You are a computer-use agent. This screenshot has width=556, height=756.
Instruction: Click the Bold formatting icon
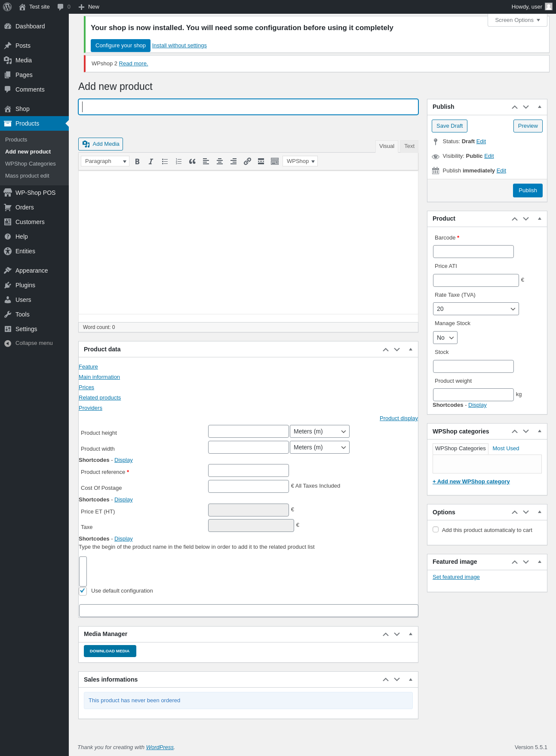pyautogui.click(x=137, y=161)
